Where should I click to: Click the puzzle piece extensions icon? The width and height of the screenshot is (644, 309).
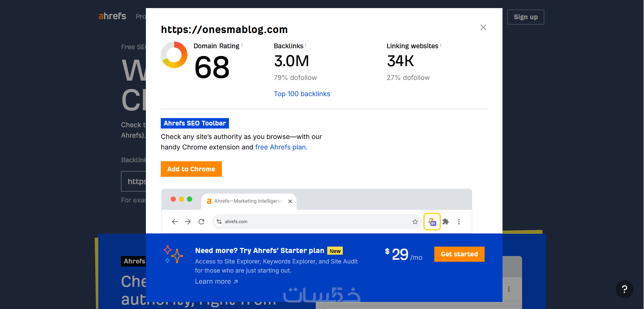[446, 222]
